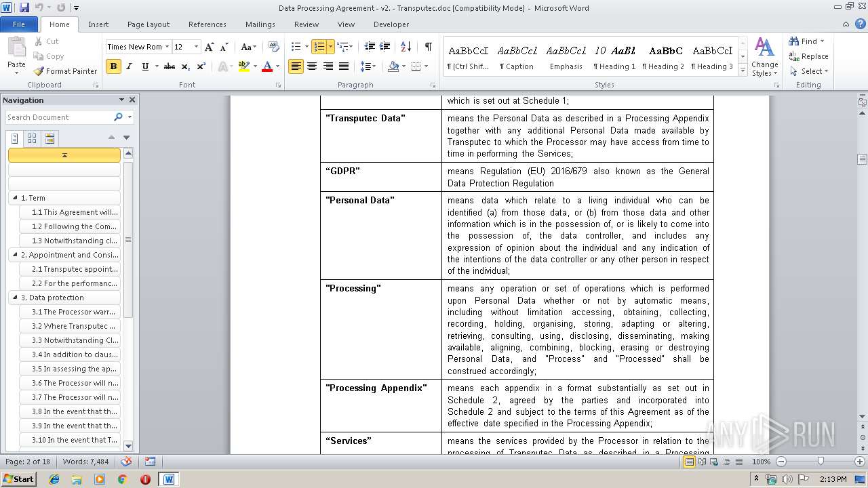Launch Chrome from the taskbar
This screenshot has height=488, width=868.
point(122,479)
